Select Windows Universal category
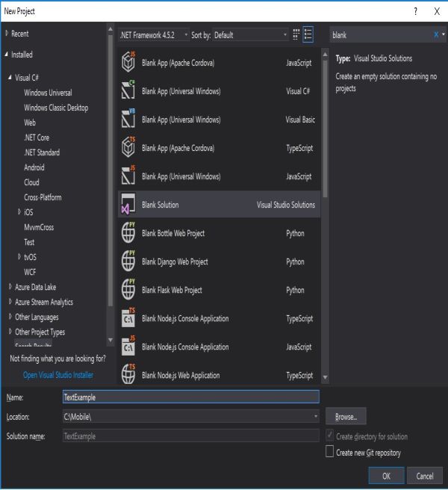Viewport: 448px width, 490px height. (48, 93)
